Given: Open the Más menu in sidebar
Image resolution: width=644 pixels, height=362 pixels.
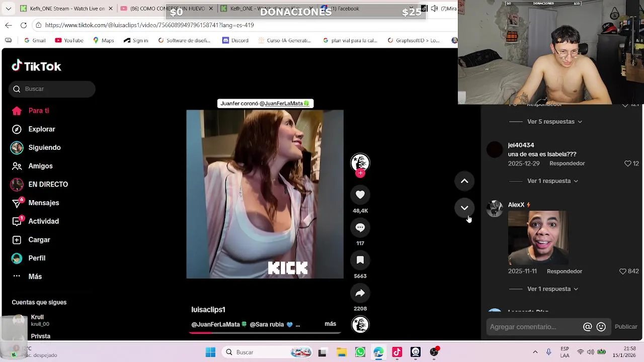Looking at the screenshot, I should tap(26, 277).
